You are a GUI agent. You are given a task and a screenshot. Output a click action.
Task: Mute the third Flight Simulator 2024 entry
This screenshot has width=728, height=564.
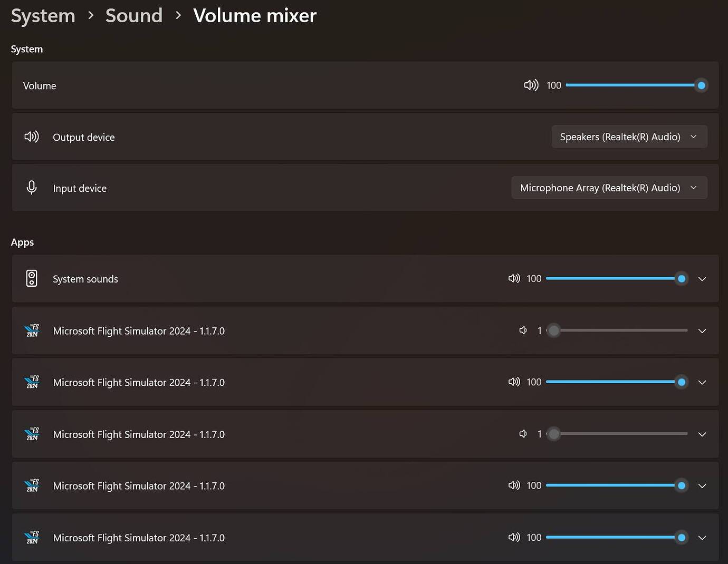(x=523, y=434)
